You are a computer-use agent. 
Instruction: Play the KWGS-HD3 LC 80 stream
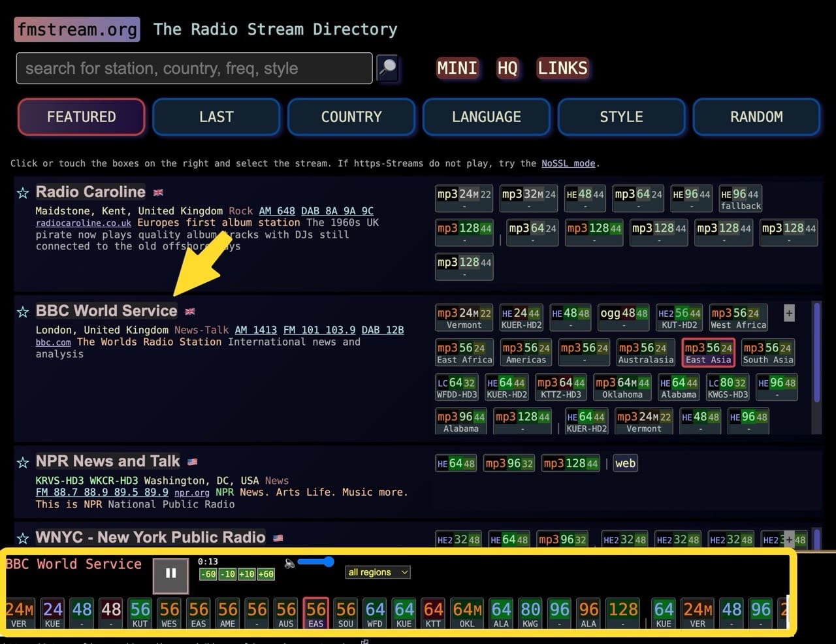click(x=728, y=387)
